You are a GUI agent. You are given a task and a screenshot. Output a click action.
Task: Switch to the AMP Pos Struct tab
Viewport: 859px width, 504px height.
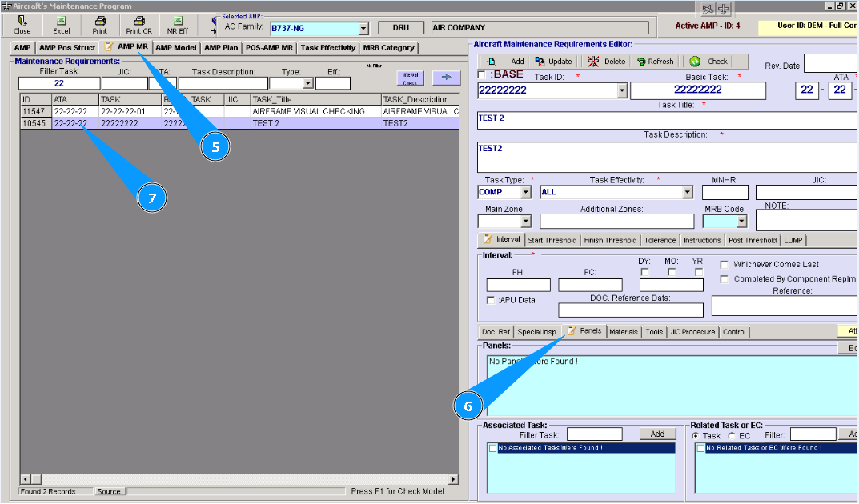pos(66,48)
